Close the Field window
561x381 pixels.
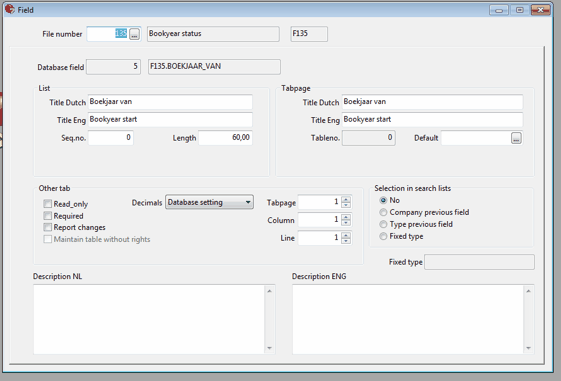click(x=541, y=10)
